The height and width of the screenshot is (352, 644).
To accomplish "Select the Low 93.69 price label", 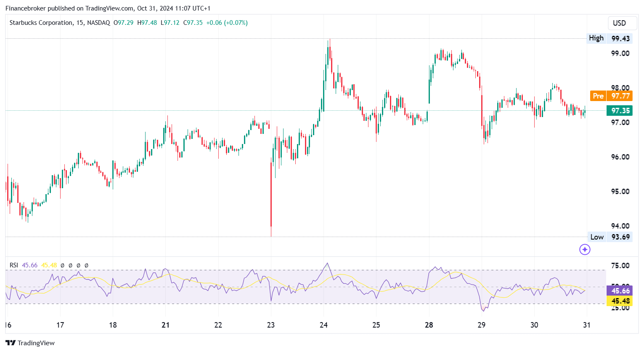I will [610, 237].
